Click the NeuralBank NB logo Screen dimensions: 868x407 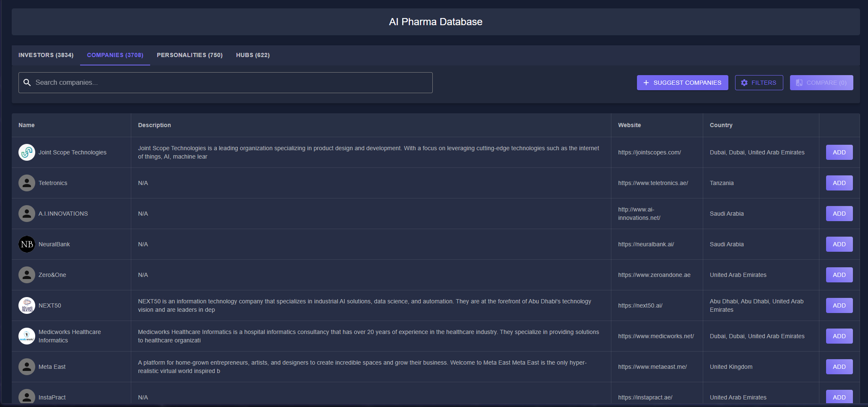[27, 244]
